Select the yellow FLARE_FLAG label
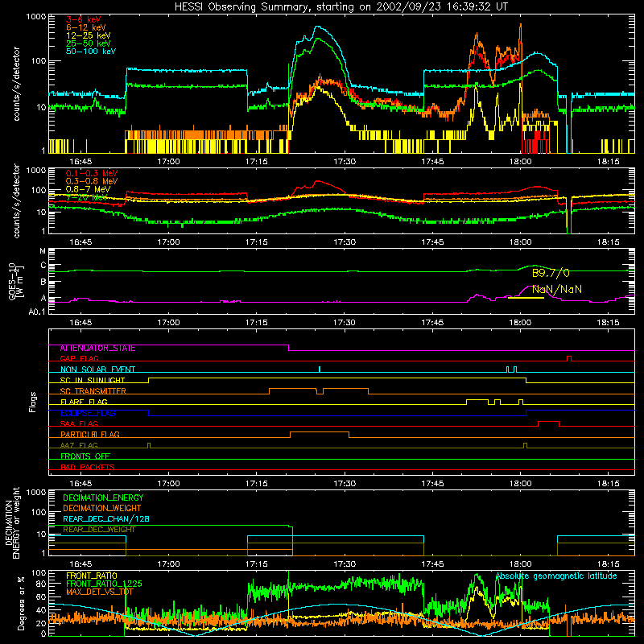Viewport: 644px width, 644px height. 84,402
